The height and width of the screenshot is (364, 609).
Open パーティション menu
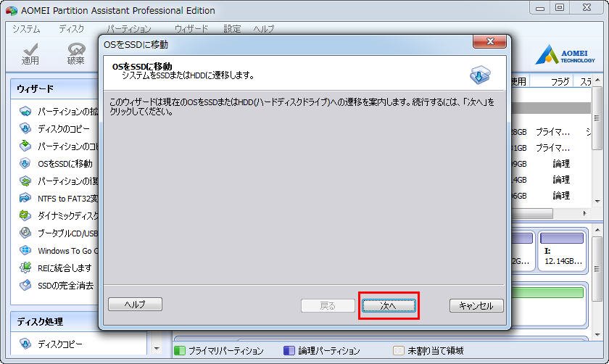click(129, 29)
